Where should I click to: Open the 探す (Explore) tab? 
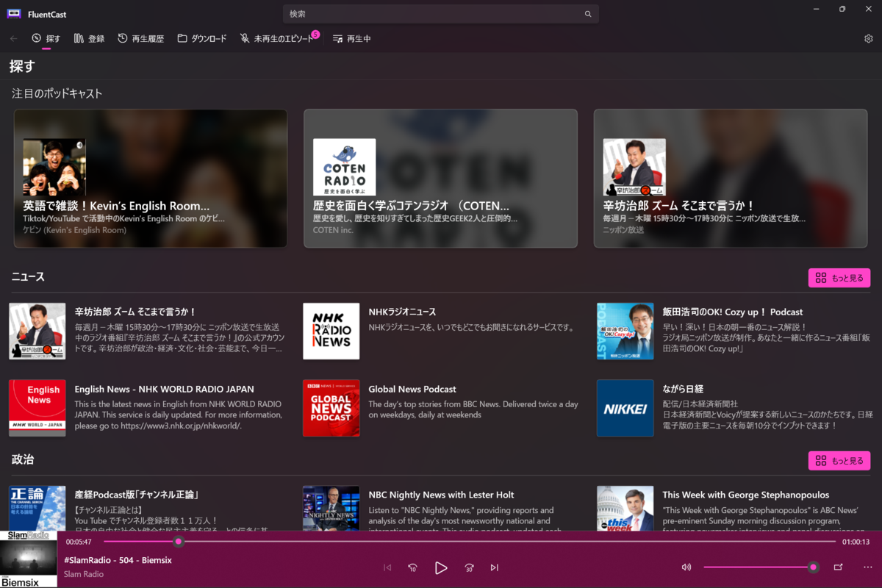pos(46,38)
